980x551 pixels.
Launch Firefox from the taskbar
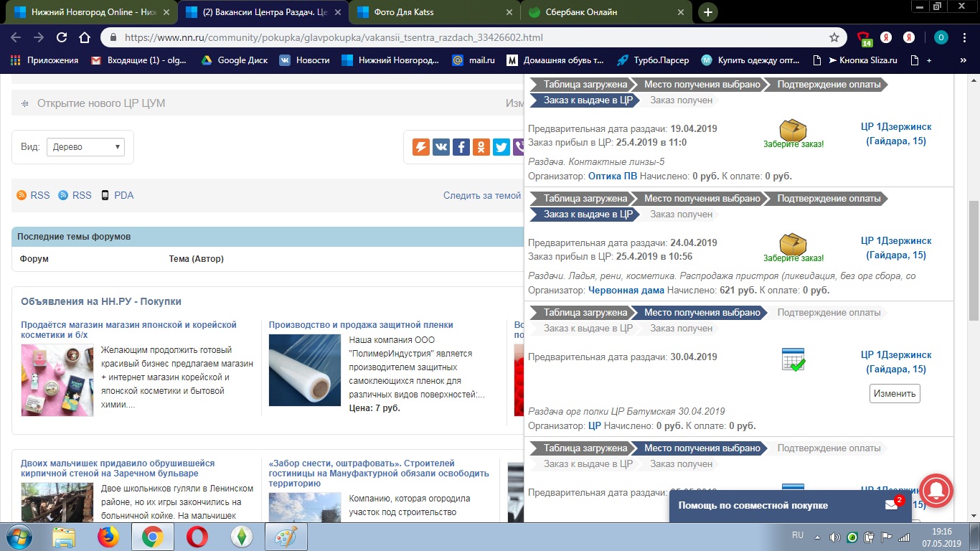click(109, 537)
